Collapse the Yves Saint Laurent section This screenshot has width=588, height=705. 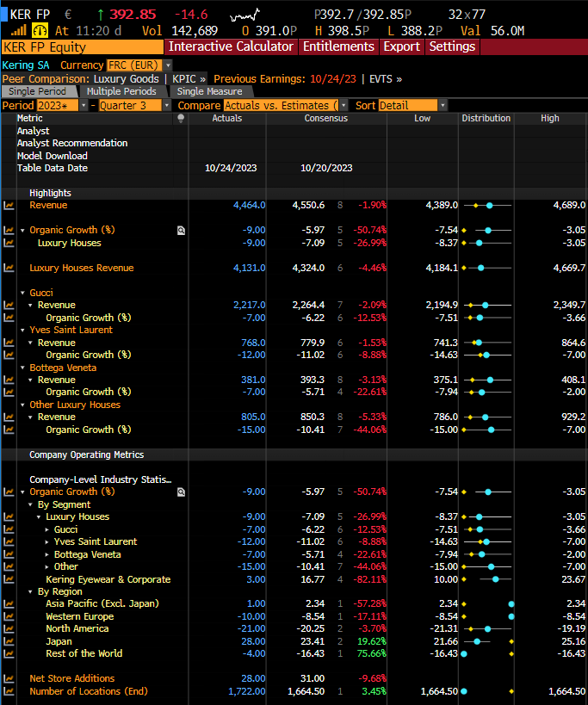pyautogui.click(x=22, y=331)
